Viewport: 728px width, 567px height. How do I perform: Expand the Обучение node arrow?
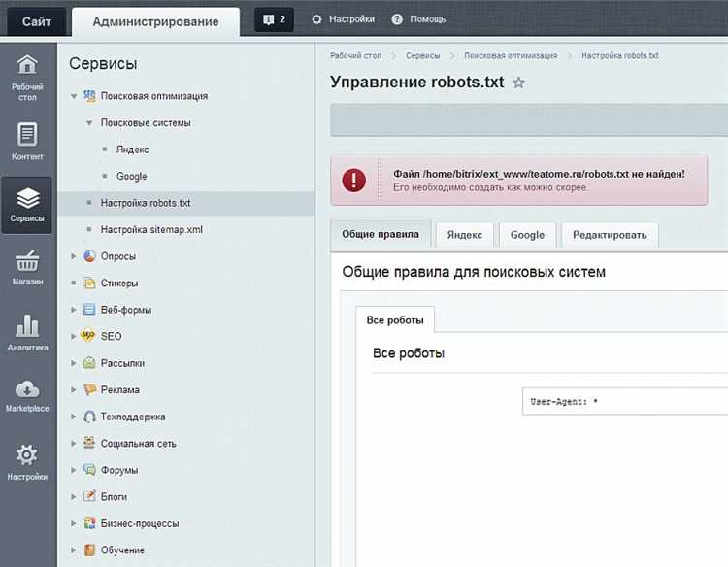pyautogui.click(x=74, y=550)
